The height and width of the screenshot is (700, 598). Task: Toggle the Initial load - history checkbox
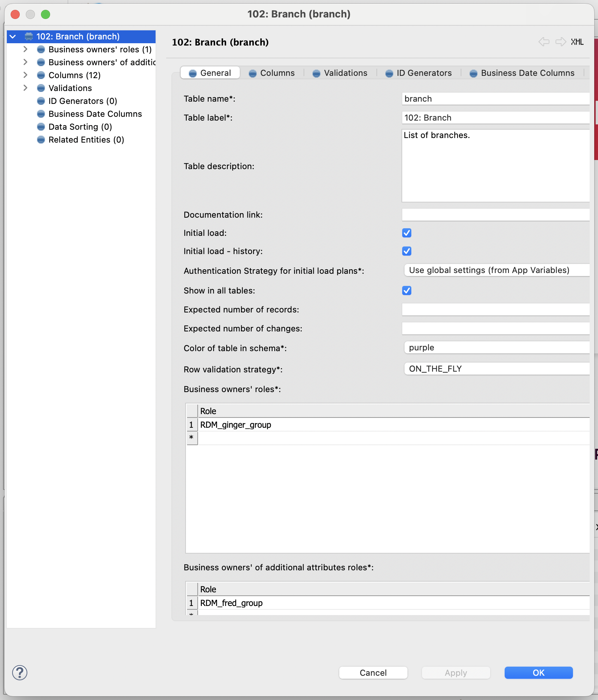point(407,251)
